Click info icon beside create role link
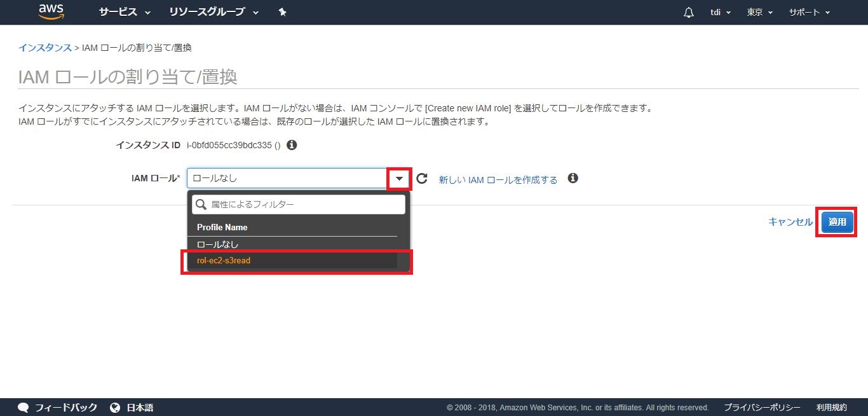Screen dimensions: 868x416 point(573,179)
